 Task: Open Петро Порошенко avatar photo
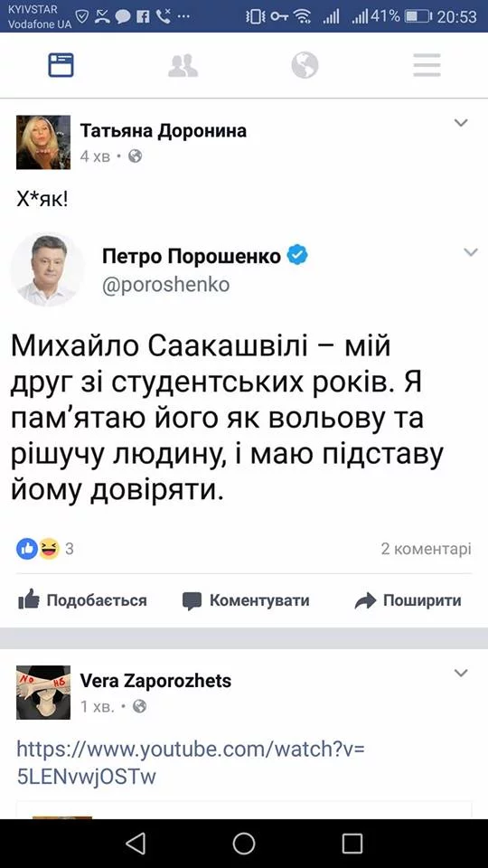[x=47, y=269]
